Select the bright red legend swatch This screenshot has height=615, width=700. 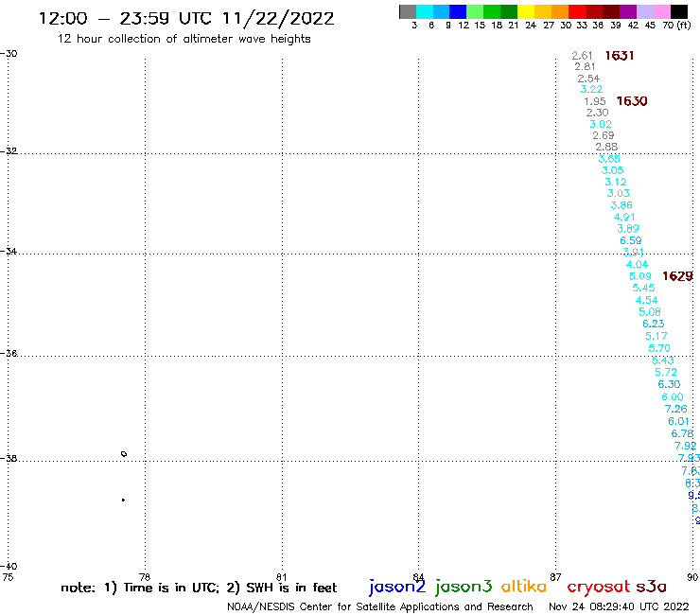[x=577, y=11]
